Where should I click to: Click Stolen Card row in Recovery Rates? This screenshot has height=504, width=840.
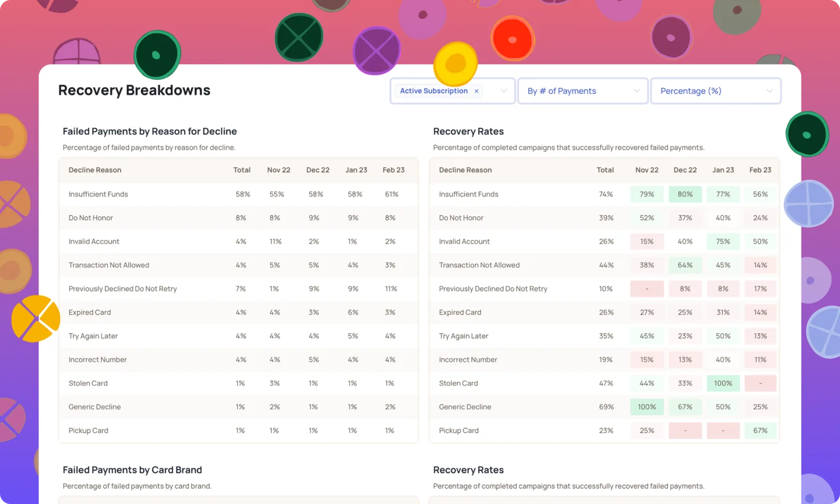tap(604, 383)
